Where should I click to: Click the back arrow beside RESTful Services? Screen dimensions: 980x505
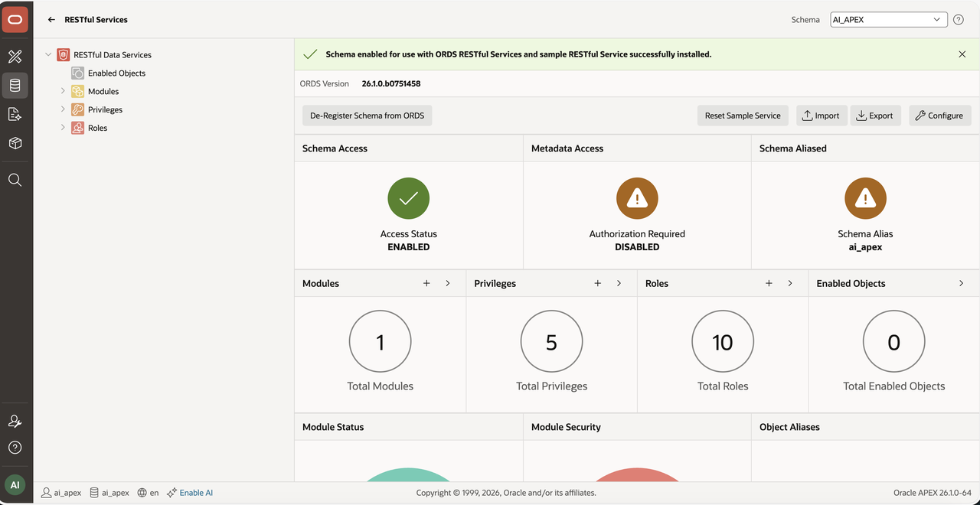point(52,20)
